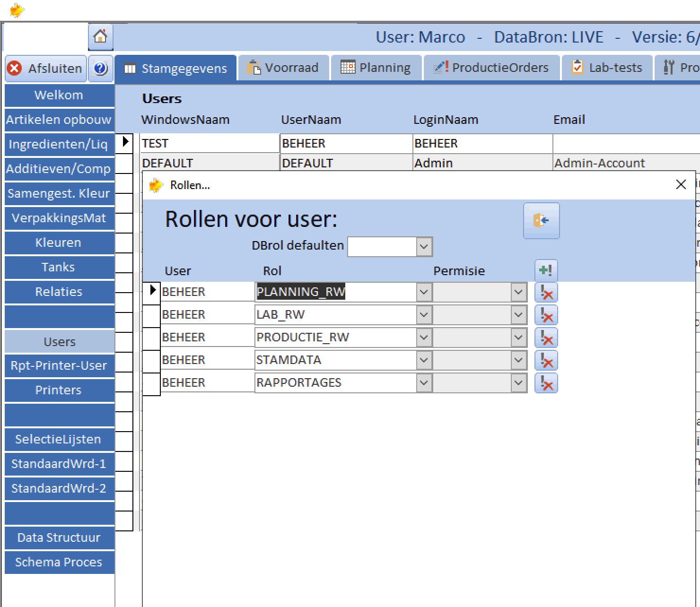Click the Voorraad clipboard icon
This screenshot has height=607, width=700.
coord(254,67)
